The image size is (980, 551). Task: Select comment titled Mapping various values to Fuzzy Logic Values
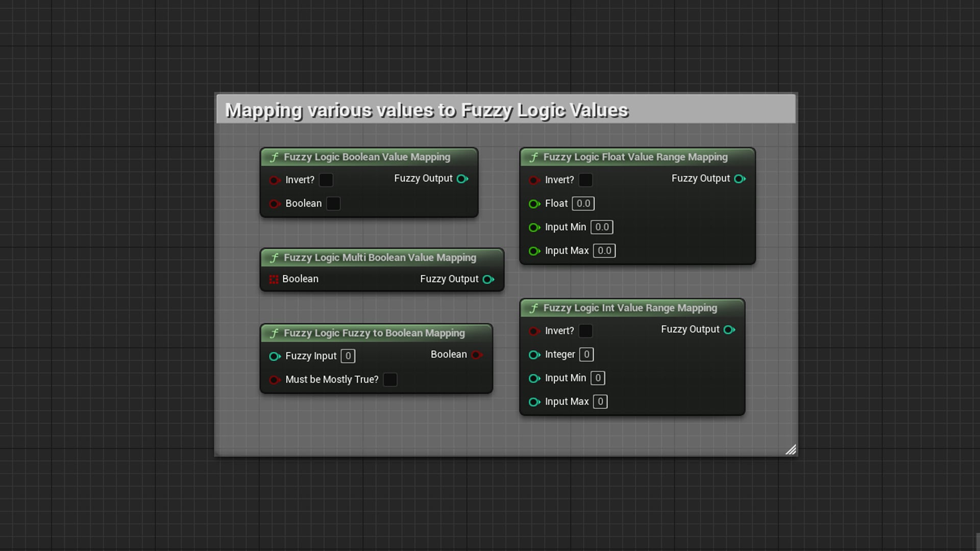pos(427,110)
